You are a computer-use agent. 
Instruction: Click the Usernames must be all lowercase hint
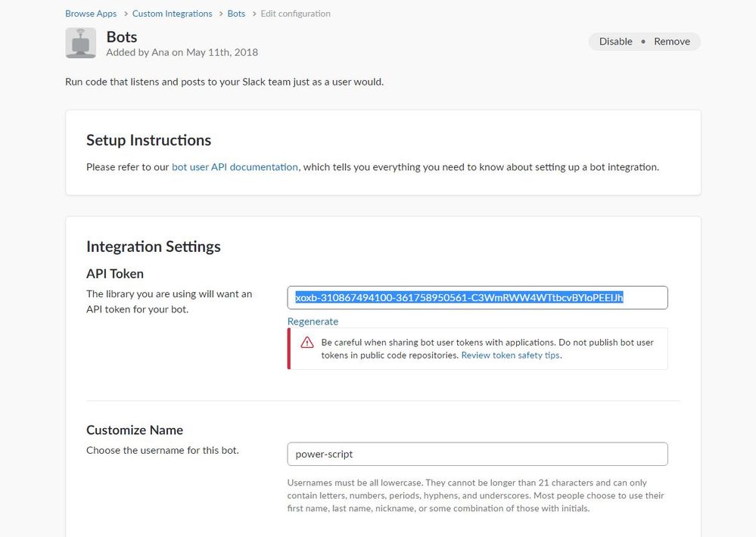(475, 495)
